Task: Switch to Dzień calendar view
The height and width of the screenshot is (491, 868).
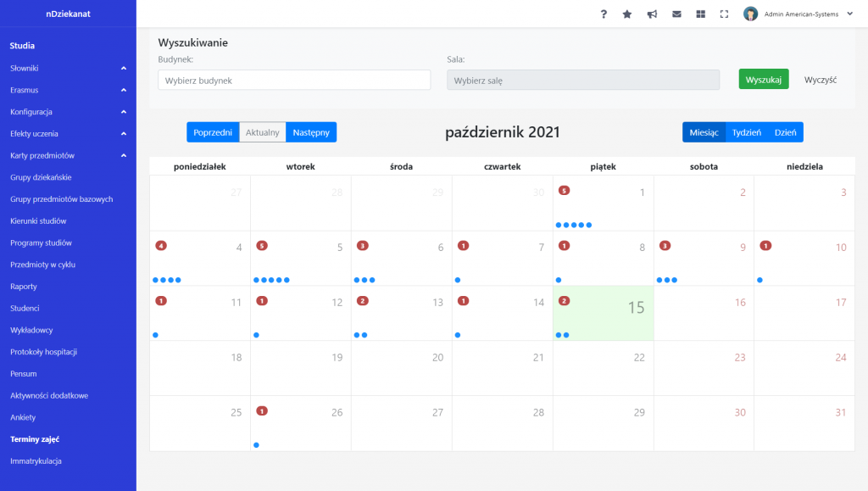Action: (785, 132)
